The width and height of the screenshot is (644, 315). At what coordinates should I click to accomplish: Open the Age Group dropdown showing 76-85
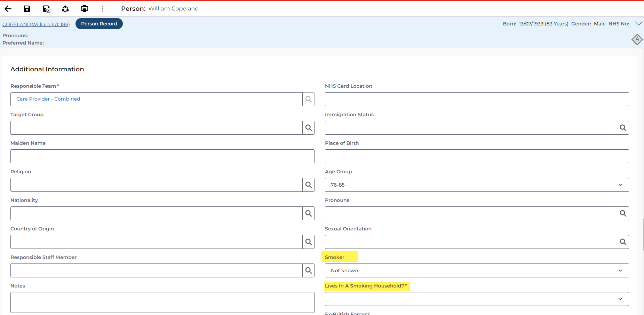477,185
